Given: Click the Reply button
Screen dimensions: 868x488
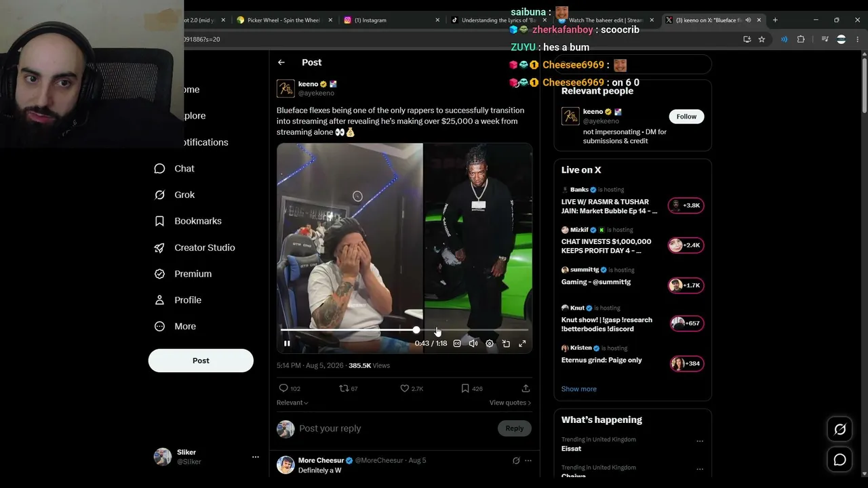Looking at the screenshot, I should (515, 428).
